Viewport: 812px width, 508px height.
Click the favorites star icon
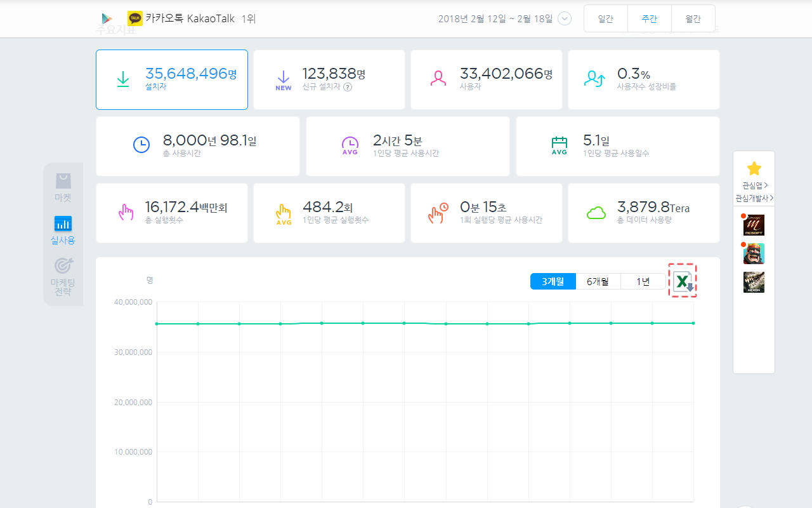[754, 168]
